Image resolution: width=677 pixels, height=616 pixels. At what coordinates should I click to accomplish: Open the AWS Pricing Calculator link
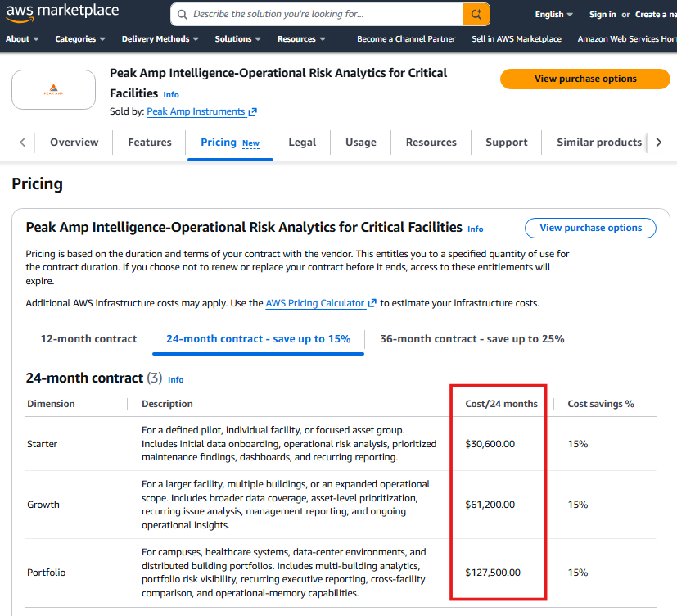(320, 303)
